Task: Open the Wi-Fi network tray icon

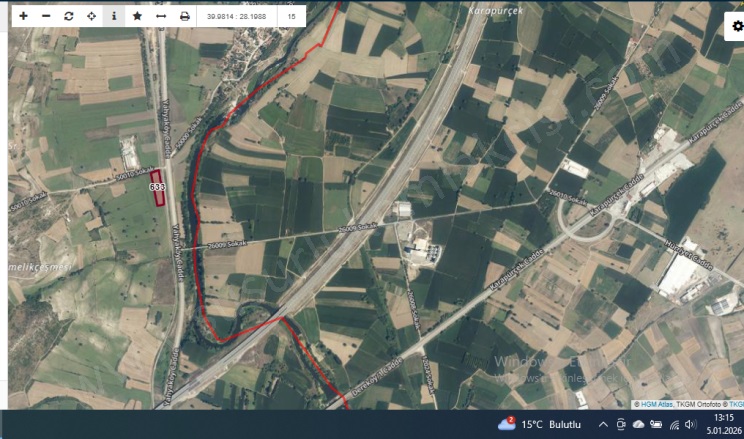Action: [674, 424]
